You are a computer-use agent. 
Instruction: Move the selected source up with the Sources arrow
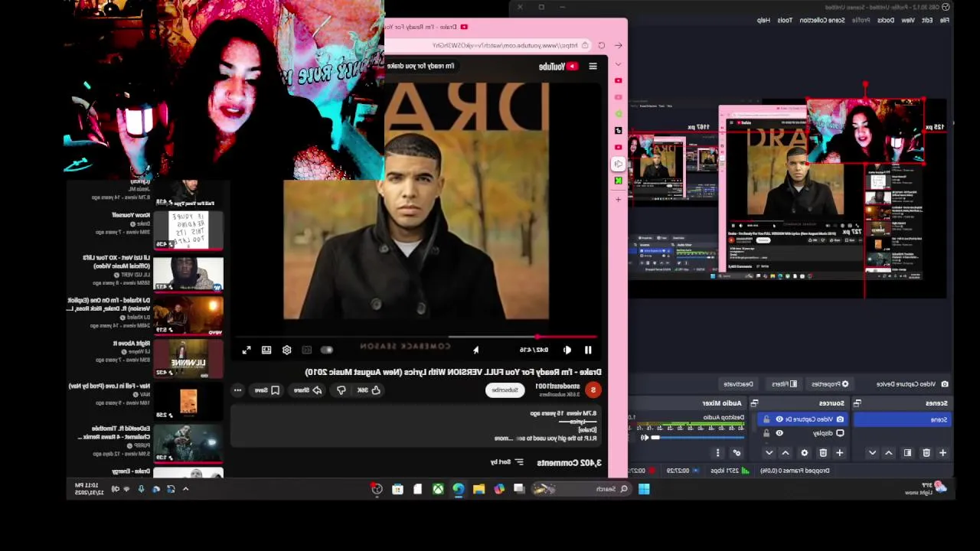[x=786, y=452]
